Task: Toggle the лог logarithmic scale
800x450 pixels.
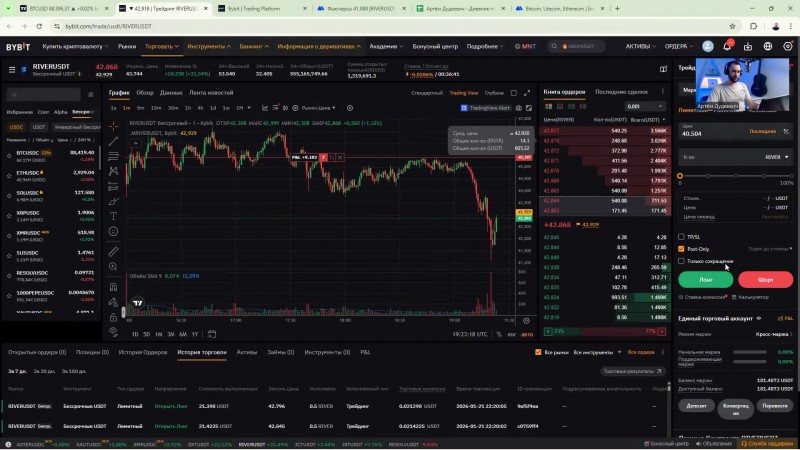Action: tap(511, 335)
